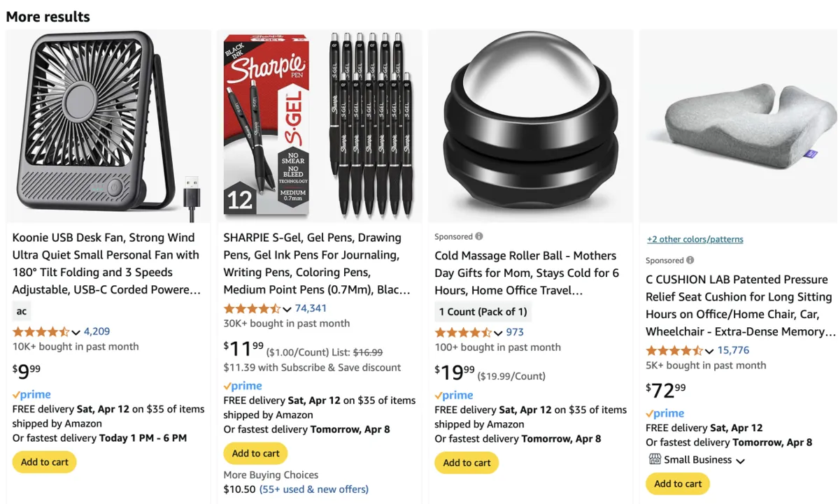Image resolution: width=838 pixels, height=504 pixels.
Task: Open the 55+ used & new offers link
Action: click(x=314, y=489)
